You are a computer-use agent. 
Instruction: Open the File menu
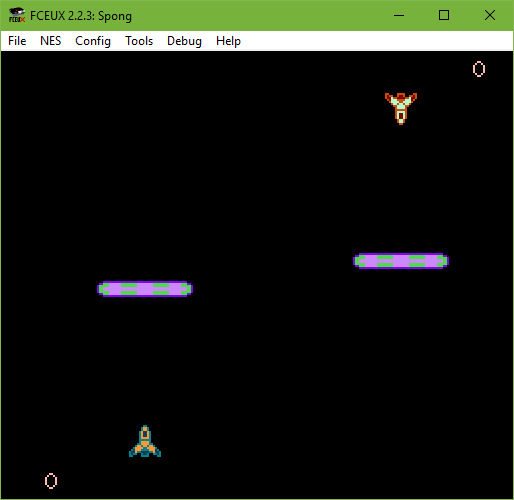pos(17,41)
